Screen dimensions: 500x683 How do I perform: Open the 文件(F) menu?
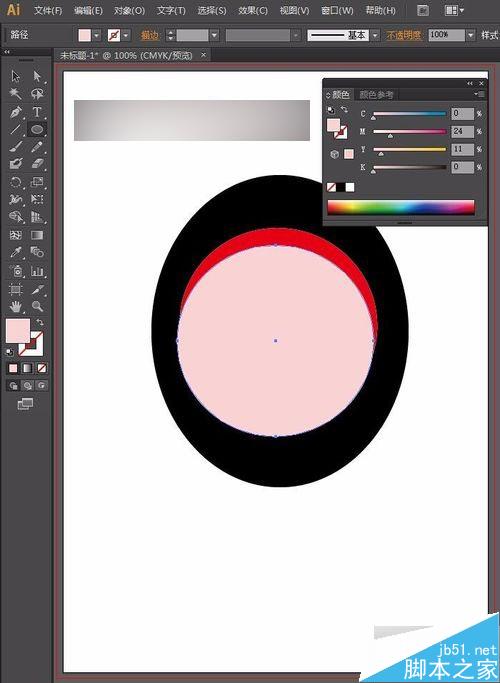click(48, 10)
